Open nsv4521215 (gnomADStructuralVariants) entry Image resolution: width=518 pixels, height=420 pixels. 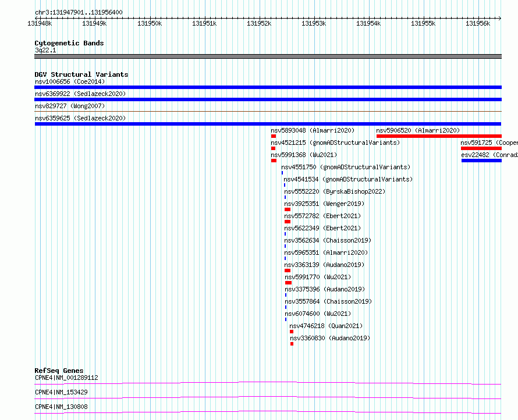(335, 143)
